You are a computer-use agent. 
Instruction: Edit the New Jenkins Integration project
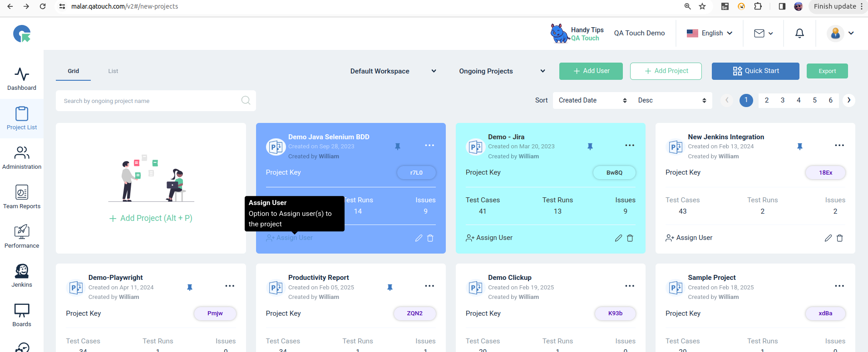point(828,238)
